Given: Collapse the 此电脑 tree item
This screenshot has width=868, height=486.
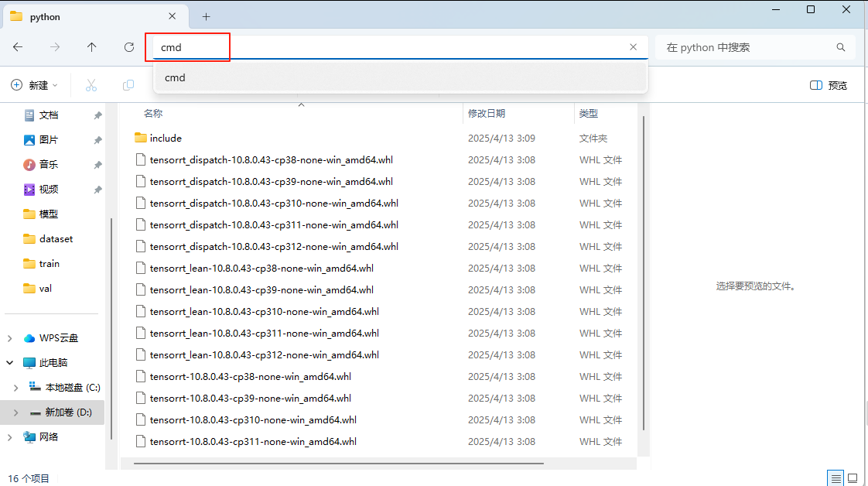Looking at the screenshot, I should (x=9, y=362).
